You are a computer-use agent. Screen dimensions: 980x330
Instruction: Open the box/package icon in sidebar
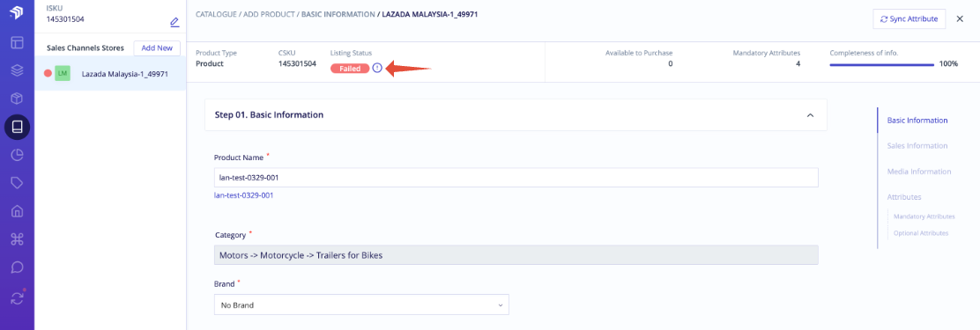tap(17, 99)
